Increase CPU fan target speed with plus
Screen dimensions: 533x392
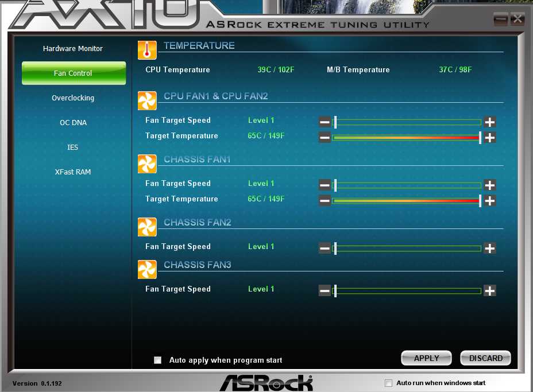490,122
